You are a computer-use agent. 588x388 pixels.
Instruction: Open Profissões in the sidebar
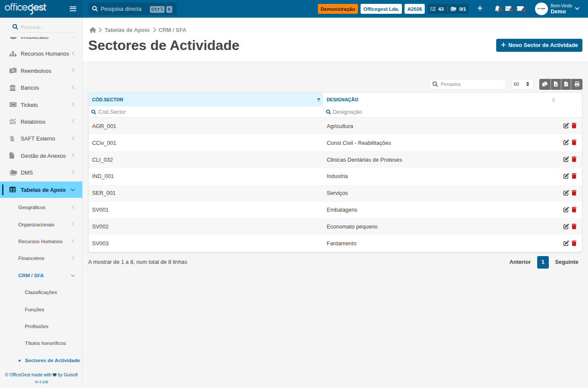37,326
